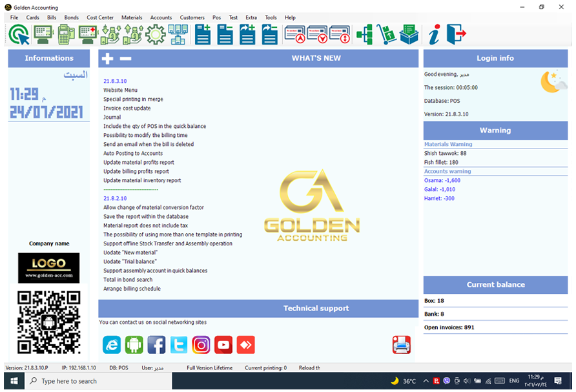The image size is (576, 392).
Task: Click the Facebook icon in Technical support
Action: pos(156,345)
